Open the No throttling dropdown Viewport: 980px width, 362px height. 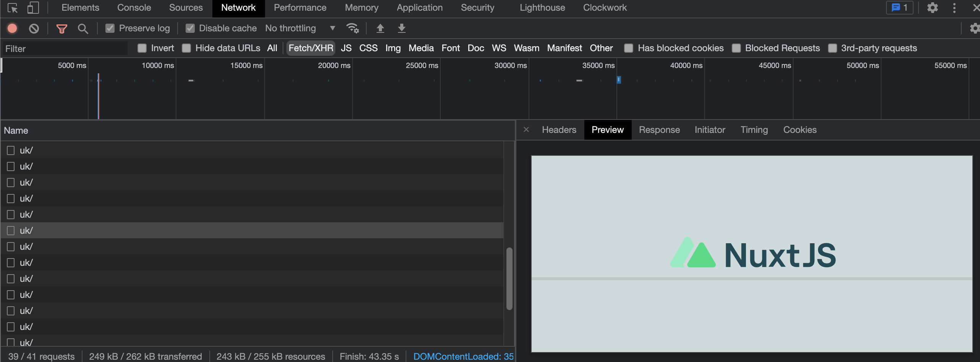point(300,28)
